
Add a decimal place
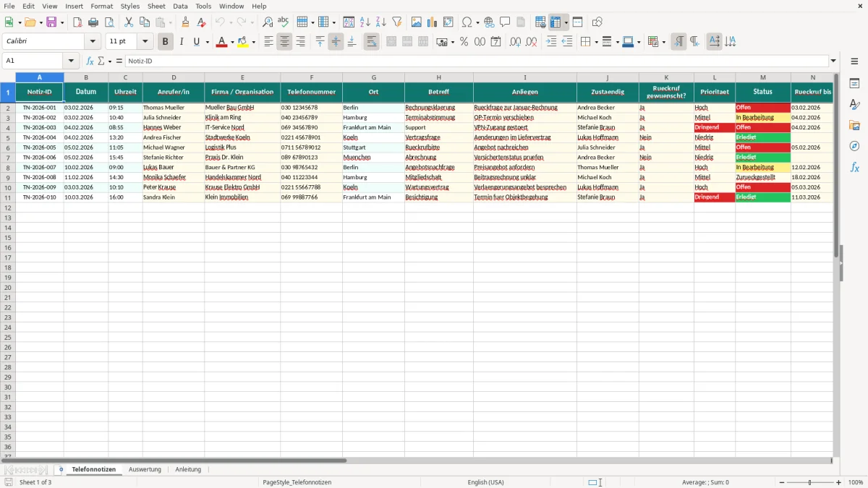(515, 42)
